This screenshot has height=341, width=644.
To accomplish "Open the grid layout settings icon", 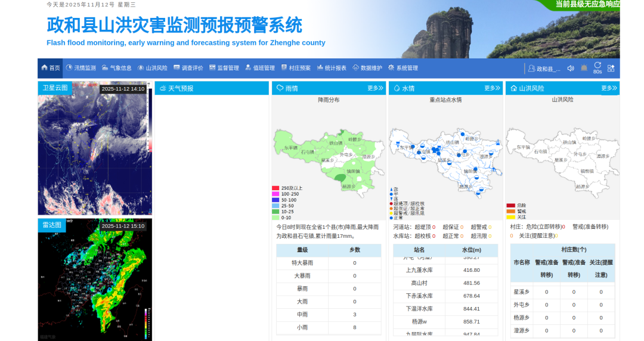I will pyautogui.click(x=611, y=68).
